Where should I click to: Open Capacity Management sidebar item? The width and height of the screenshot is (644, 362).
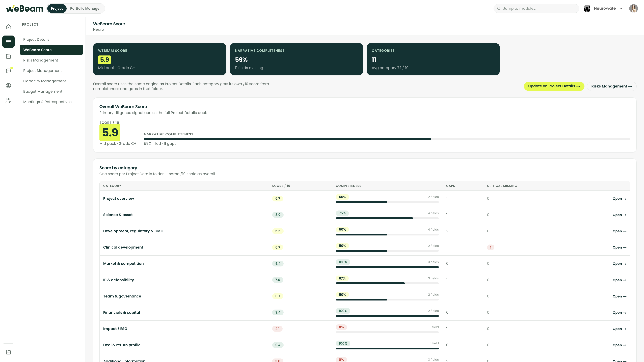coord(51,81)
